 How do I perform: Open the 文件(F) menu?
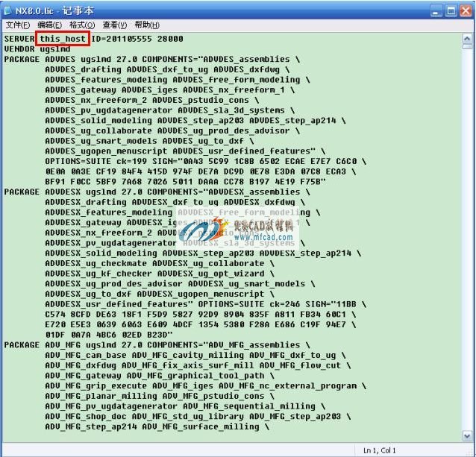click(x=18, y=25)
